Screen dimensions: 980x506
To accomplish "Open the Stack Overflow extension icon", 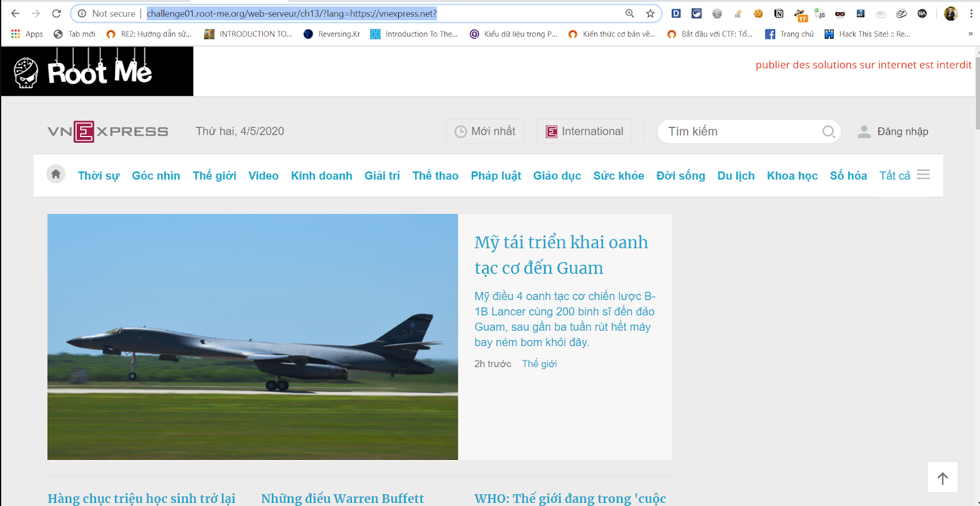I will (x=738, y=14).
